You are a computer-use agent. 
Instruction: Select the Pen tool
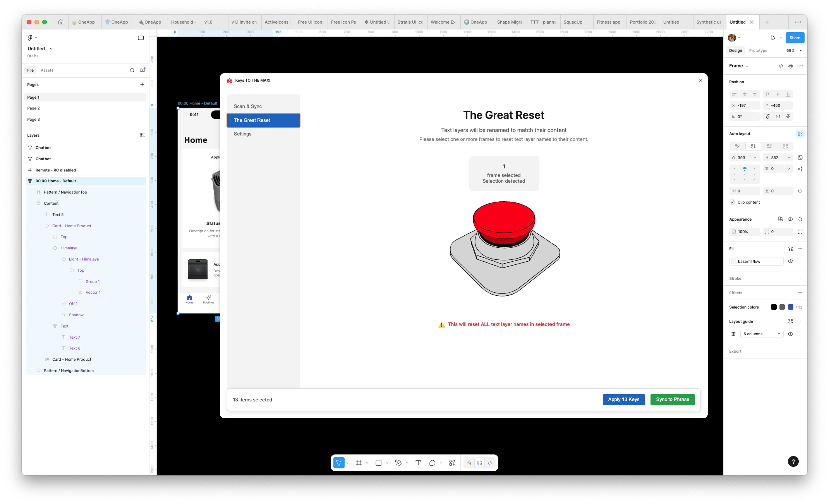pyautogui.click(x=398, y=463)
